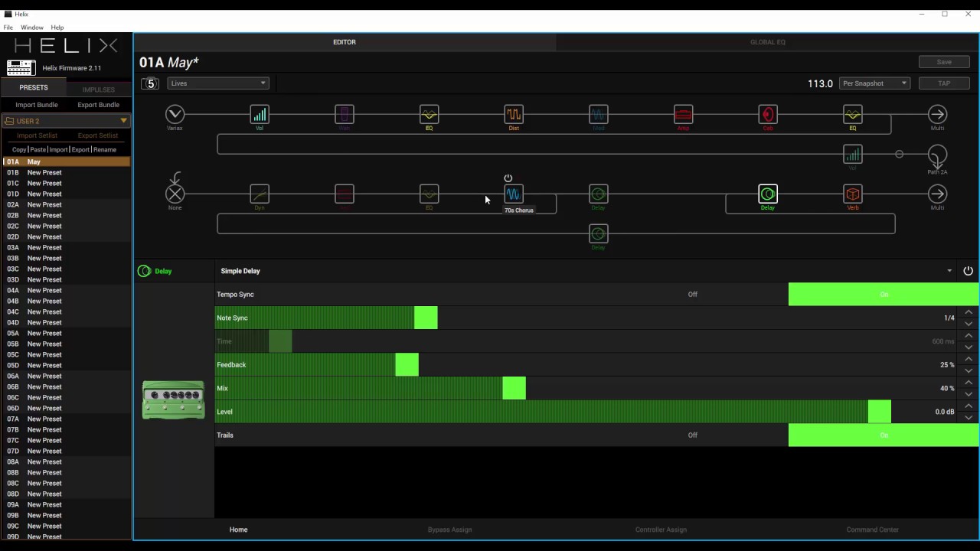This screenshot has width=980, height=551.
Task: Click the None input block
Action: (x=175, y=194)
